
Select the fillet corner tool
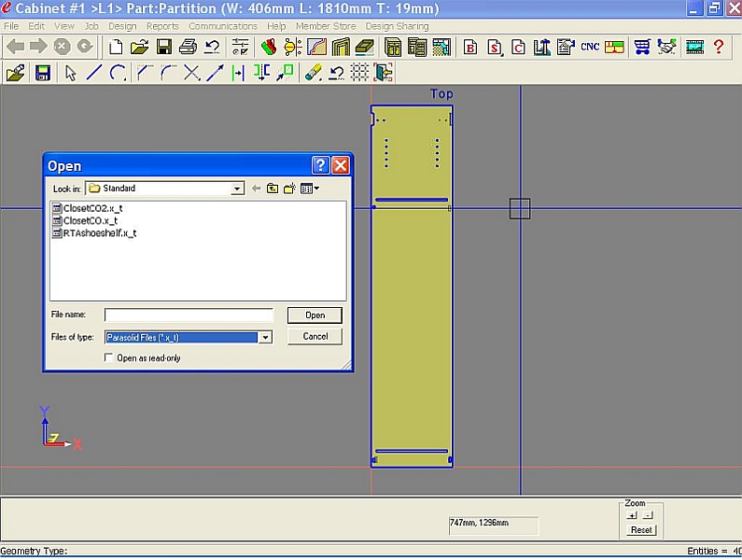[167, 73]
